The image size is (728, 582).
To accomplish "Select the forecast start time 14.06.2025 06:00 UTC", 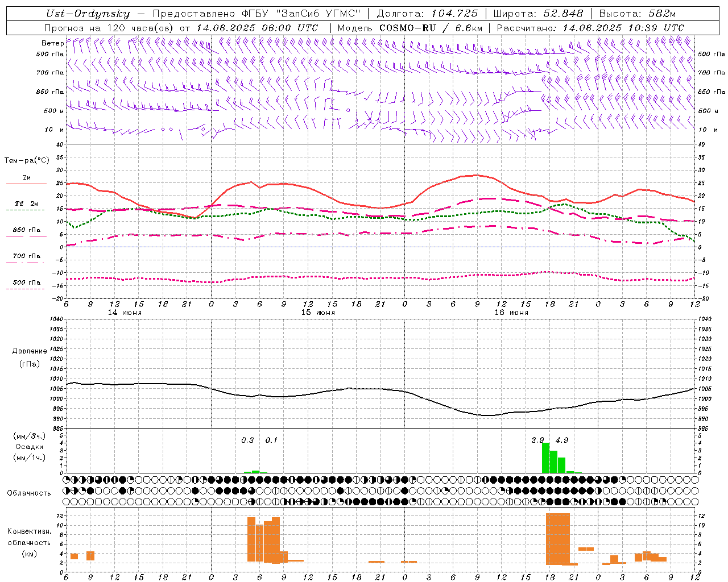I will tap(257, 28).
